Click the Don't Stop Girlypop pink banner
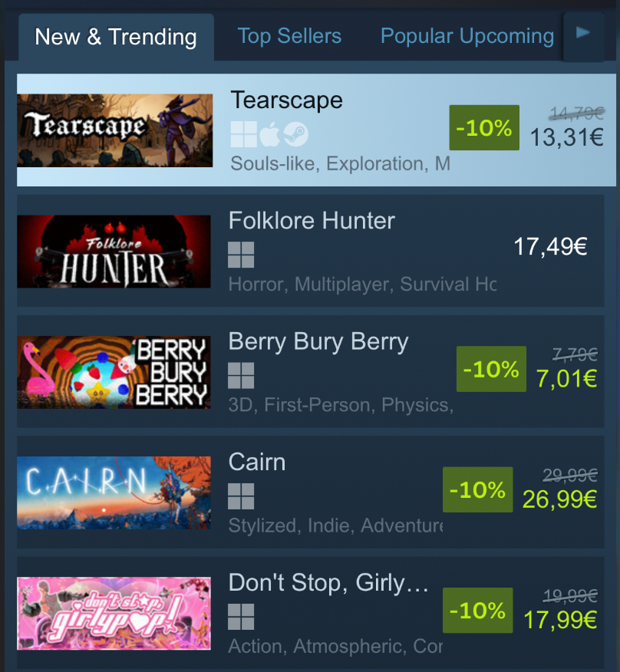The height and width of the screenshot is (672, 620). 114,613
